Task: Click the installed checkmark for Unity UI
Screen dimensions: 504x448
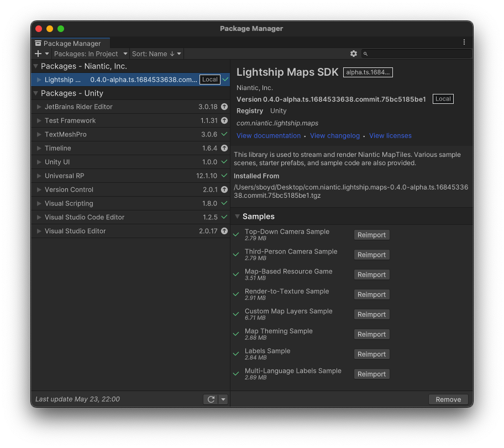Action: (224, 162)
